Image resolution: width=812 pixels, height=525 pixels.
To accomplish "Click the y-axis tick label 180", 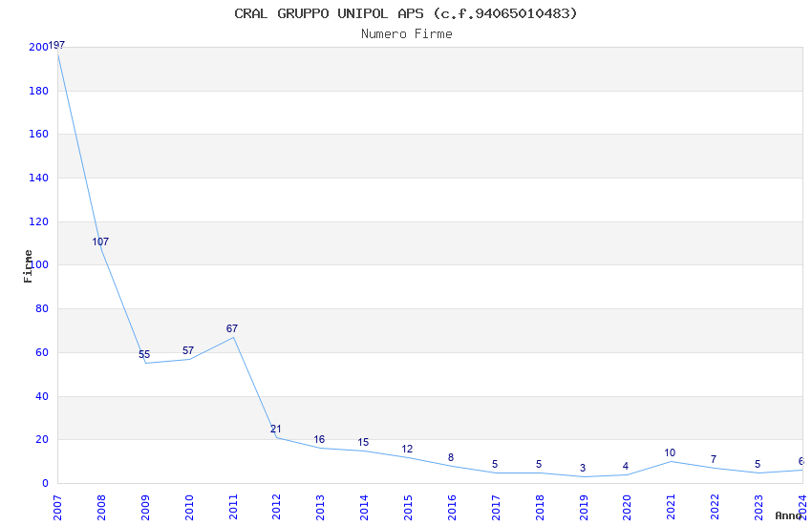I will click(38, 91).
